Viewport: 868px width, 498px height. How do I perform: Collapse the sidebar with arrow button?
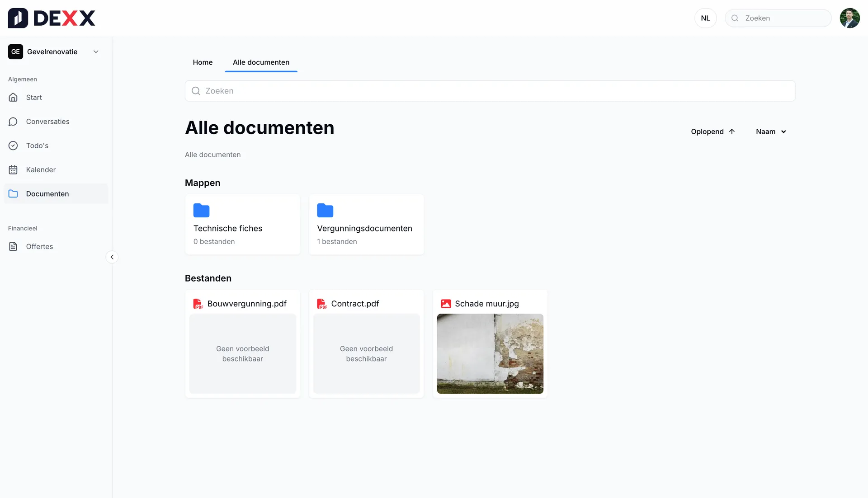tap(112, 257)
